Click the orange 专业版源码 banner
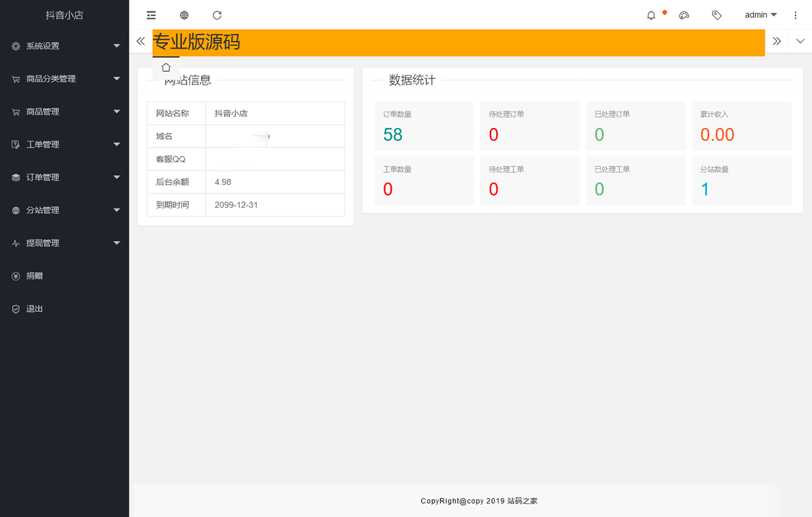812x517 pixels. 458,43
